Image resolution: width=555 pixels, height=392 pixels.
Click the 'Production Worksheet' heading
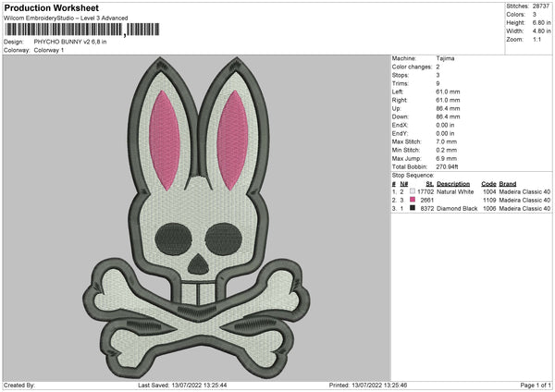click(x=52, y=8)
